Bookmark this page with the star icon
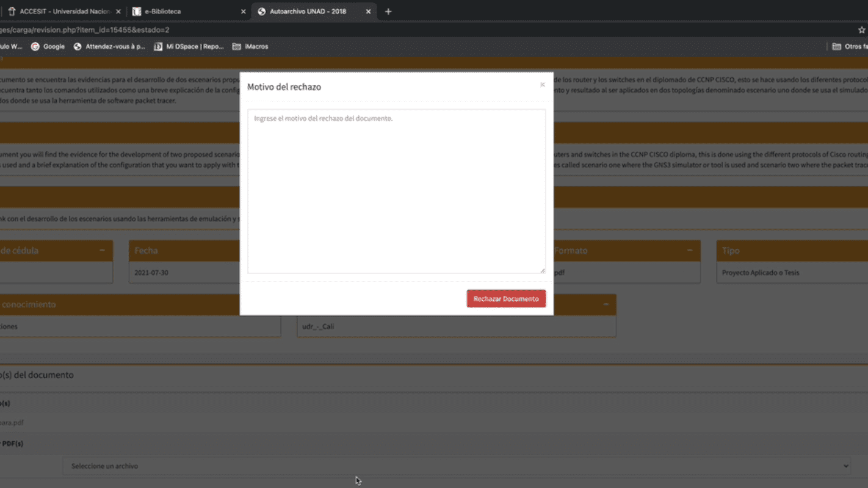This screenshot has width=868, height=488. (861, 30)
